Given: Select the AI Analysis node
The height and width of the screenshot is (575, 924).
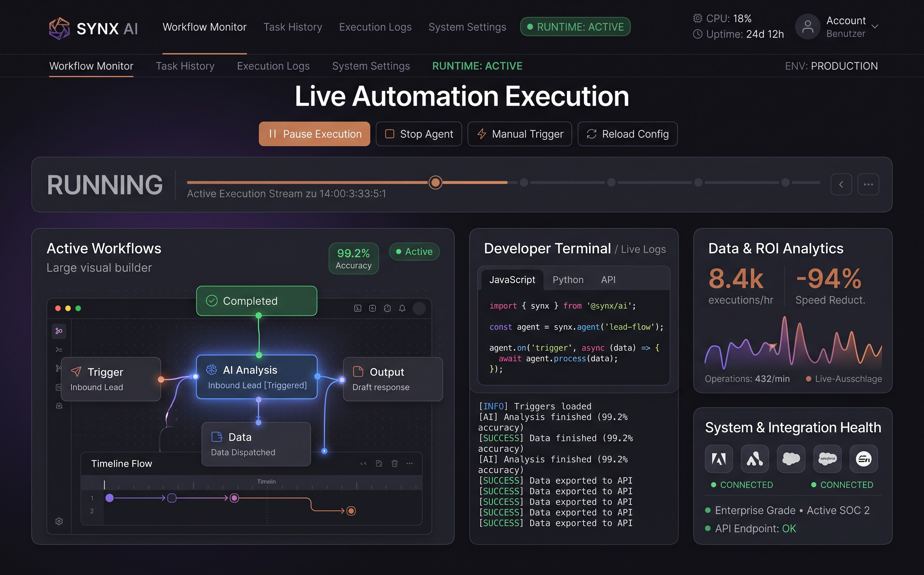Looking at the screenshot, I should [x=257, y=377].
